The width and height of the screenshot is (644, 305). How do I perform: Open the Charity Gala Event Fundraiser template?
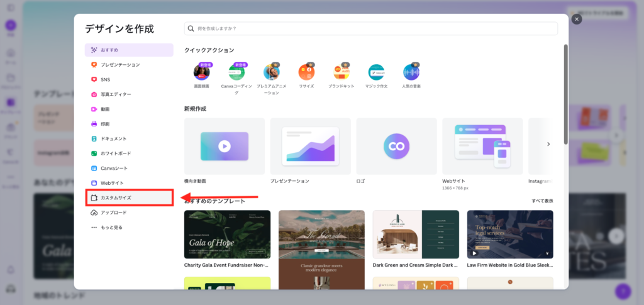click(228, 235)
